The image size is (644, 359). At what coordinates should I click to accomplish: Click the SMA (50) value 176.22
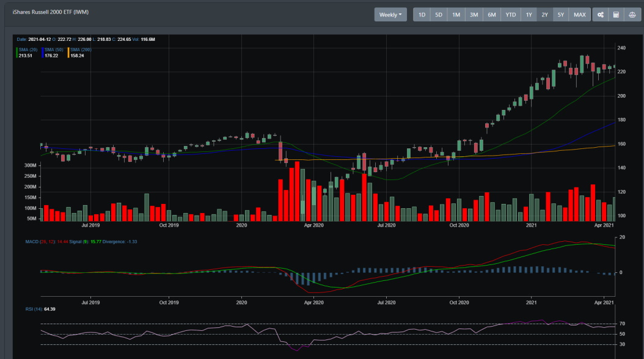(x=51, y=56)
